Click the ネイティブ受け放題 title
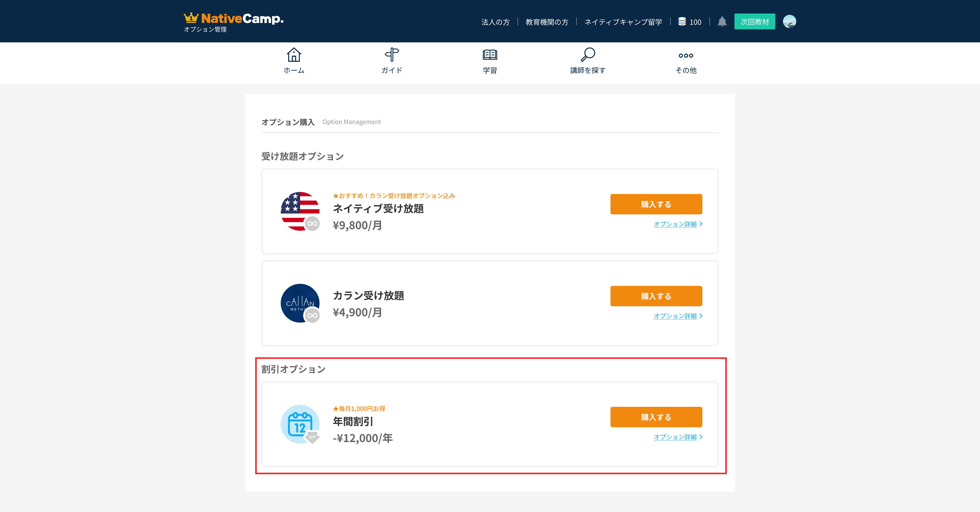Image resolution: width=980 pixels, height=512 pixels. click(x=378, y=209)
